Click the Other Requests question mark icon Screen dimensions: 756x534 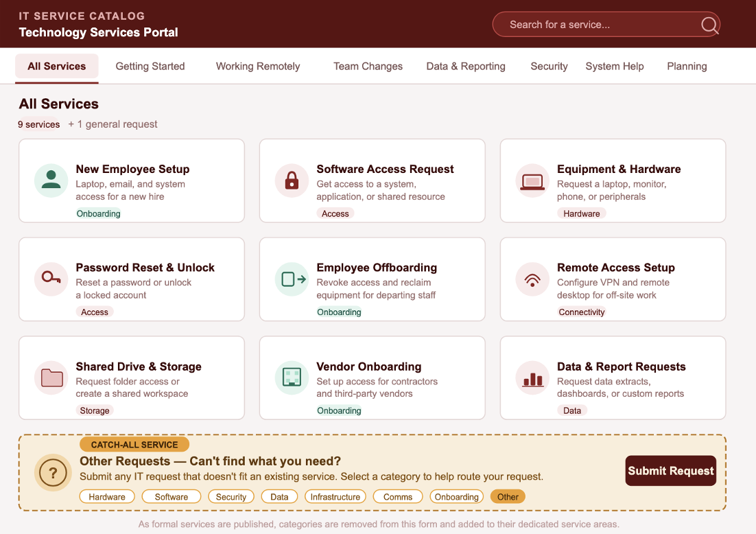(53, 472)
